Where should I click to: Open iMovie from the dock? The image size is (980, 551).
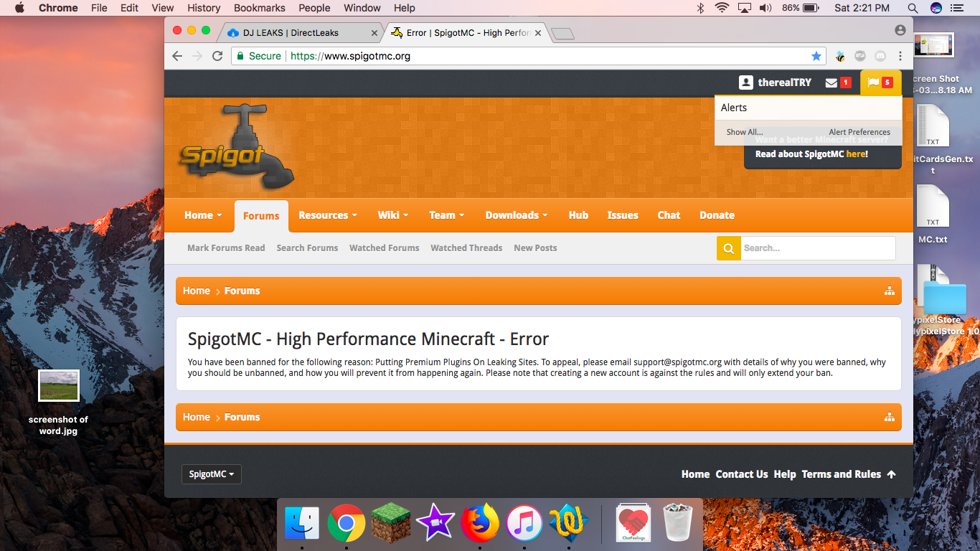(435, 522)
